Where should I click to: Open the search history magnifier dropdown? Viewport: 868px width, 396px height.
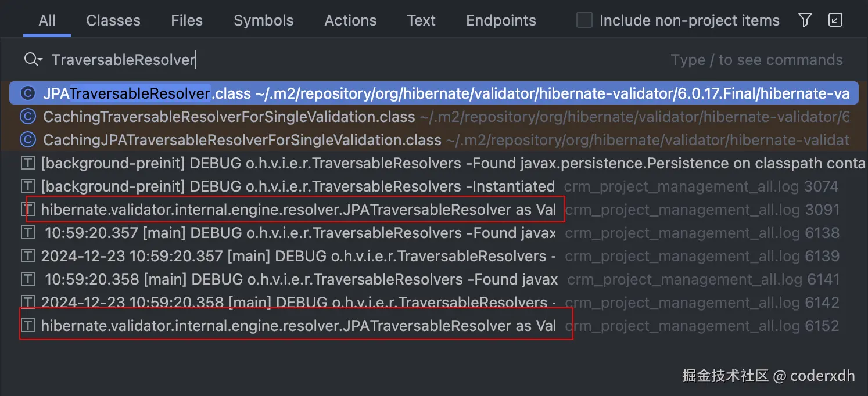[33, 59]
